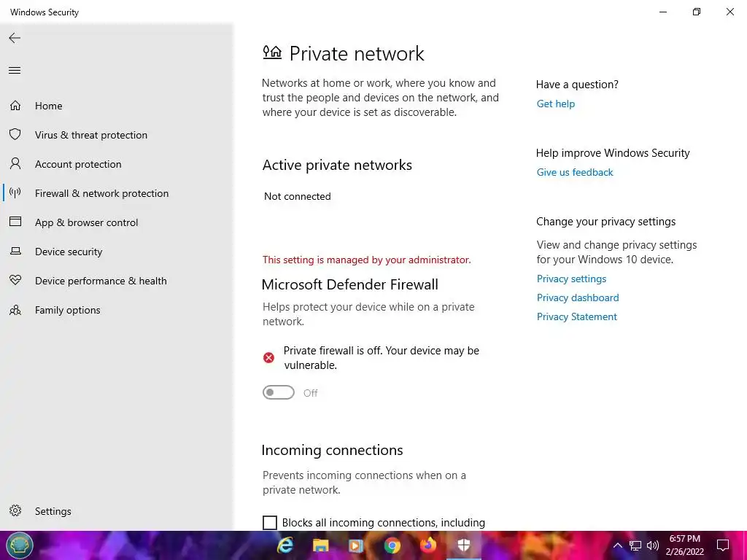
Task: Restore down the Windows Security window
Action: (x=697, y=12)
